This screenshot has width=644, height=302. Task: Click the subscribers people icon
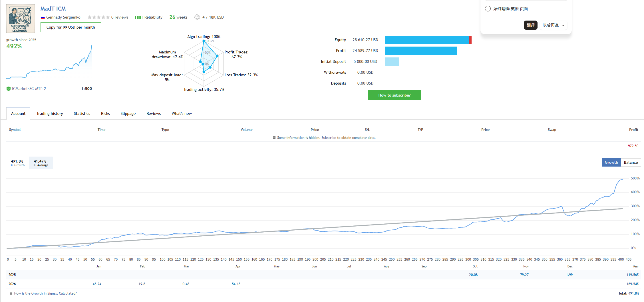click(197, 17)
